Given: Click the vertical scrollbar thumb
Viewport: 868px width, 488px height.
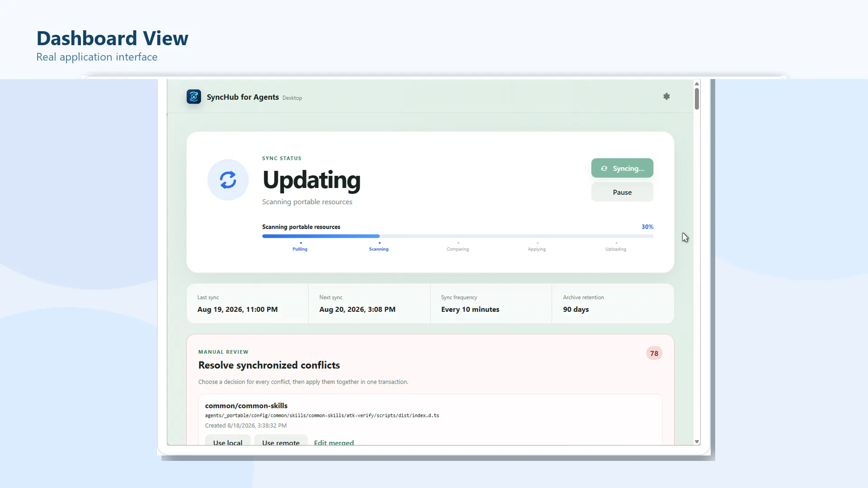Looking at the screenshot, I should pos(697,99).
